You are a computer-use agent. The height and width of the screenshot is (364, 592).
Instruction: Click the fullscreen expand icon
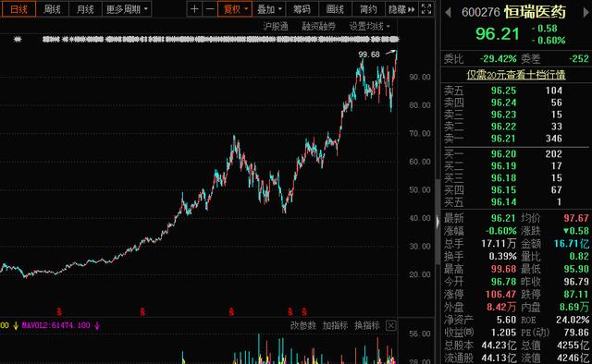click(426, 8)
